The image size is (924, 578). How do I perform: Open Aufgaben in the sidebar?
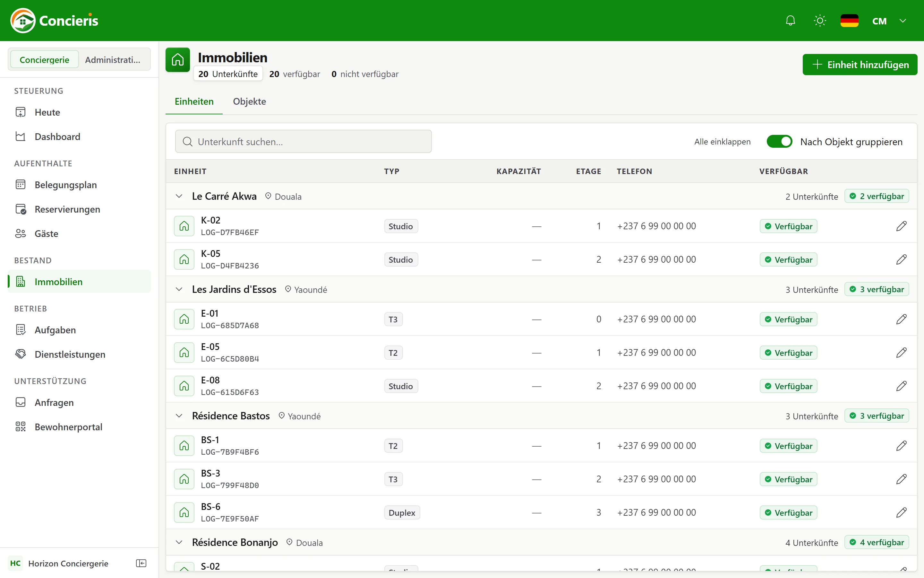click(79, 329)
